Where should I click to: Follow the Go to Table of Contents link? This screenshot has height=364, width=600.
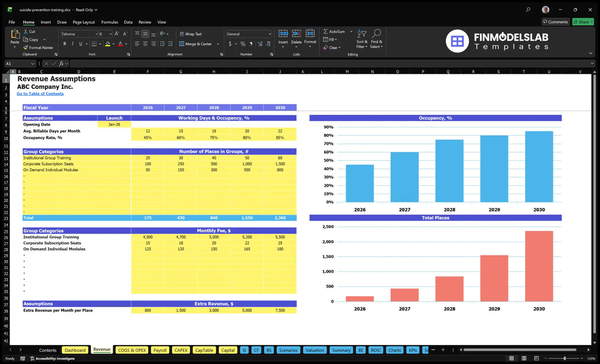[40, 93]
